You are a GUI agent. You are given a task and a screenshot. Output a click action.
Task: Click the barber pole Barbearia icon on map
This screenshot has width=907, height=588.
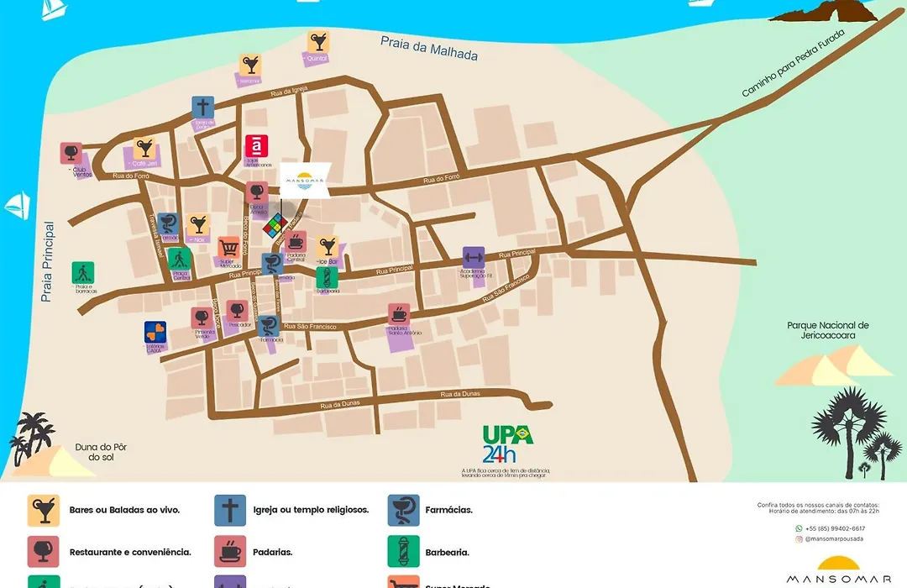[327, 278]
